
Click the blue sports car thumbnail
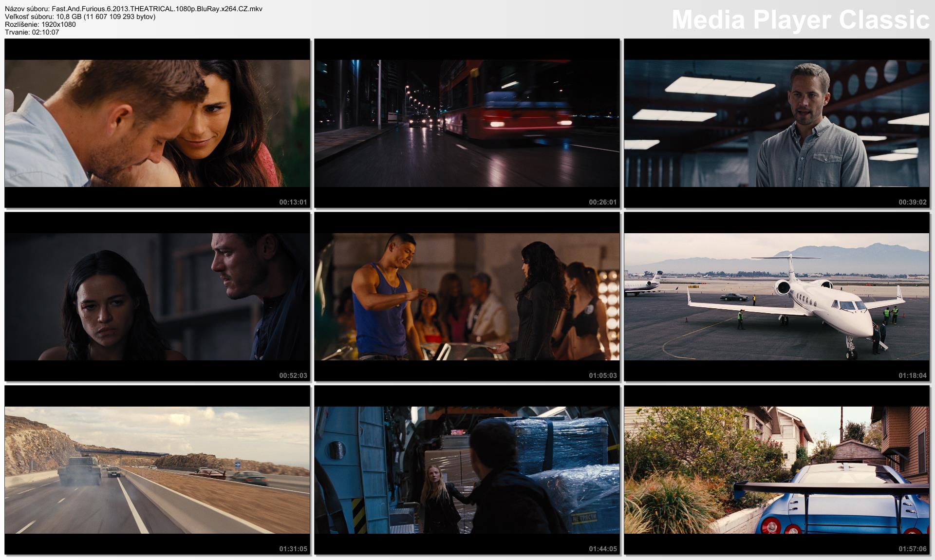(777, 470)
